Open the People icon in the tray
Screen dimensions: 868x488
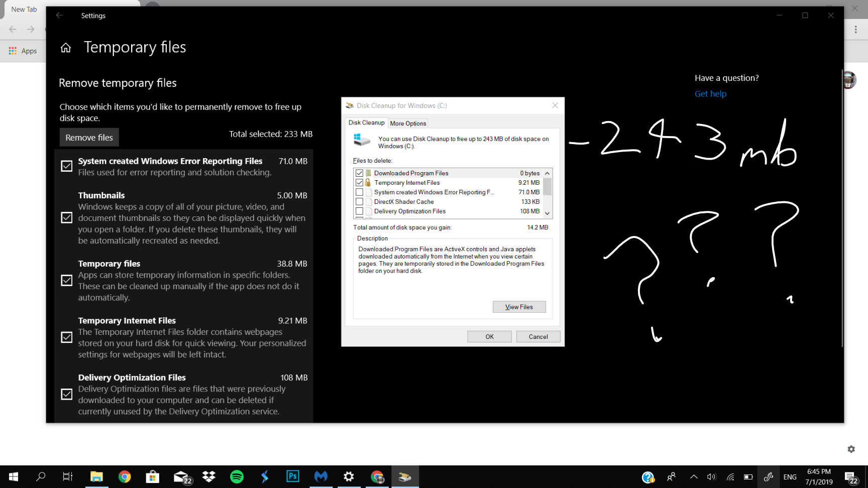[x=671, y=477]
